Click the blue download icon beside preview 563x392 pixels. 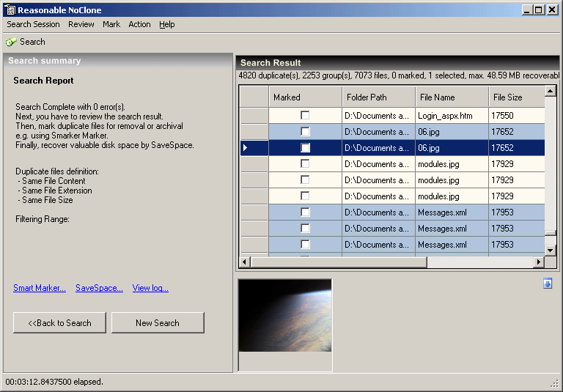click(548, 284)
